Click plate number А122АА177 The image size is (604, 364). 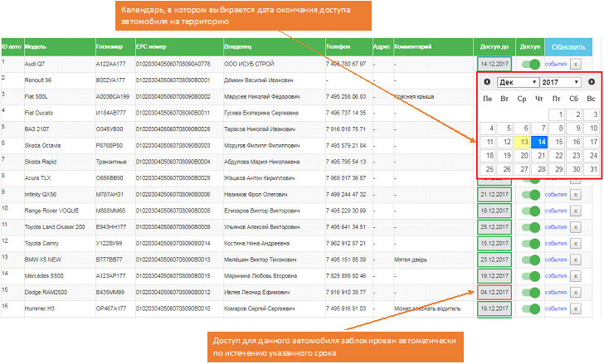111,64
